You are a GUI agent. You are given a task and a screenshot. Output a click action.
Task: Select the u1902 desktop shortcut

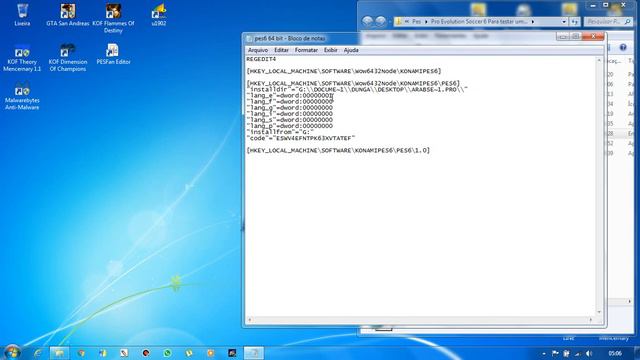click(x=159, y=15)
